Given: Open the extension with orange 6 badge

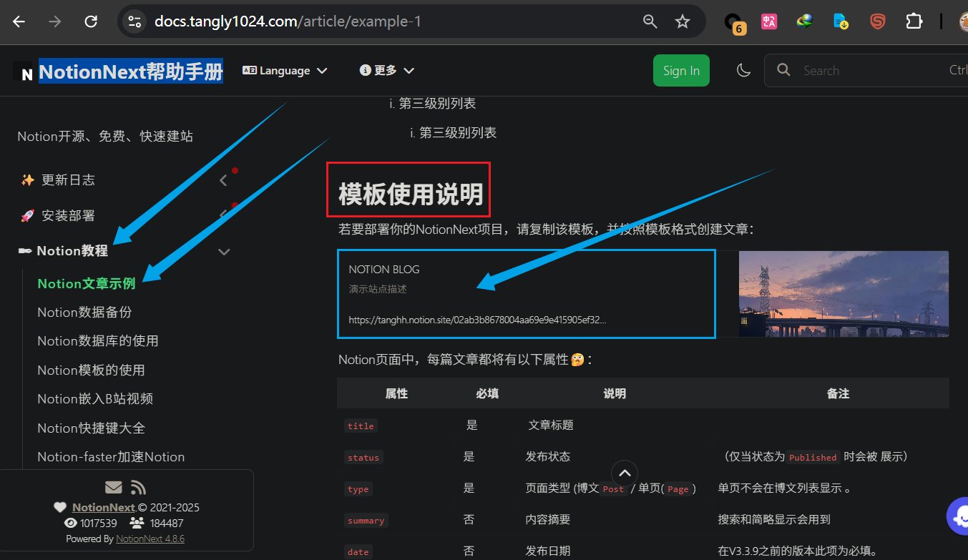Looking at the screenshot, I should coord(734,24).
